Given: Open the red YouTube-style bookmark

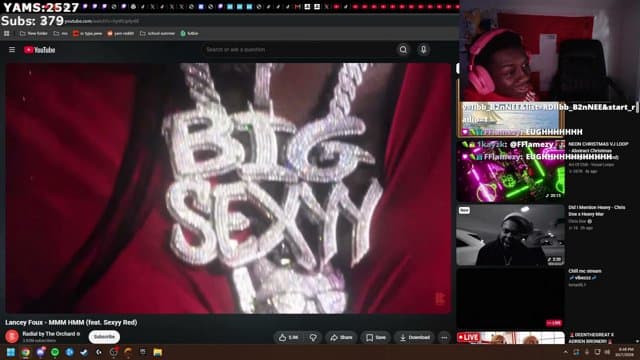Looking at the screenshot, I should click(x=87, y=33).
